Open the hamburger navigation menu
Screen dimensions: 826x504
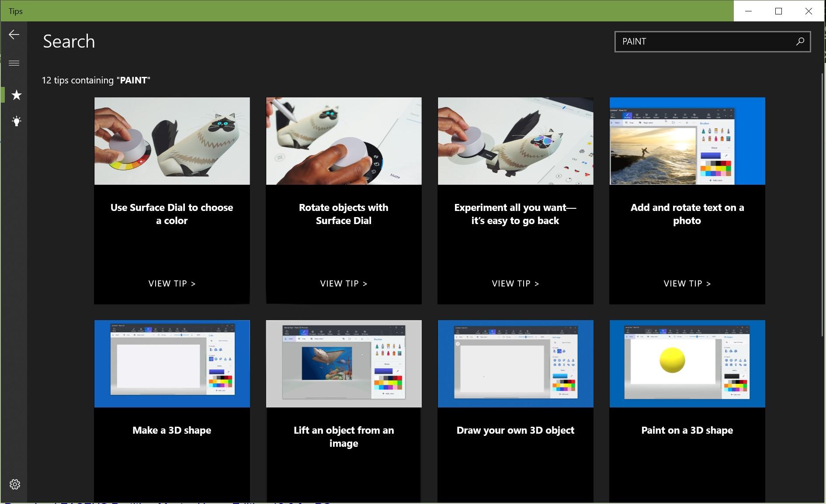coord(14,62)
